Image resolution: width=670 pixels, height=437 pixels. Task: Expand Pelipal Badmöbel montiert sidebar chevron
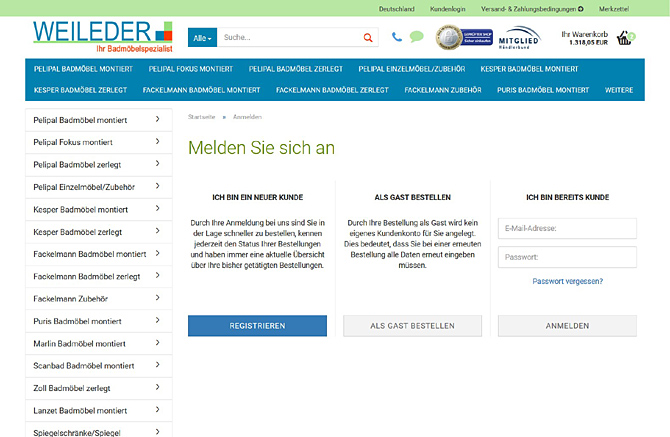157,119
